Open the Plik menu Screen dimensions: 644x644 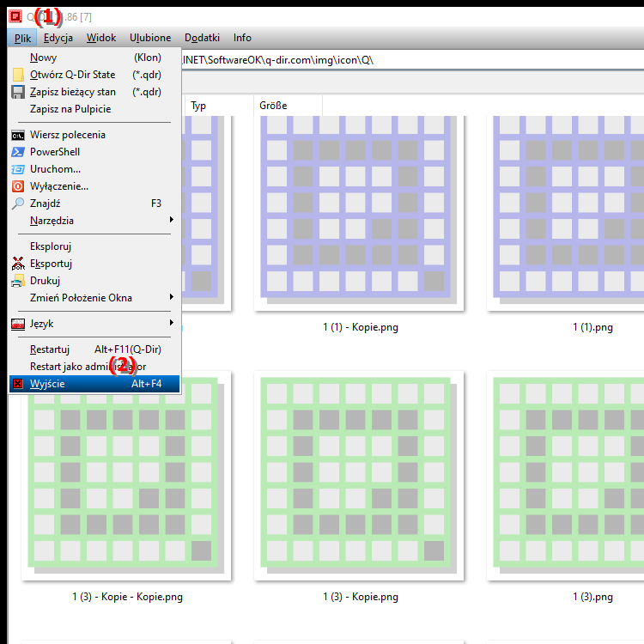click(22, 38)
